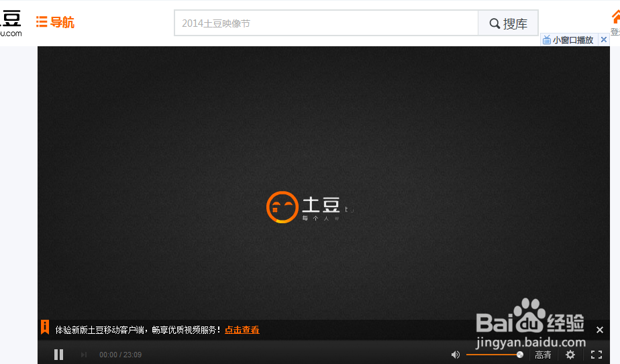Close the mobile client promo banner
The width and height of the screenshot is (620, 364).
(x=600, y=330)
